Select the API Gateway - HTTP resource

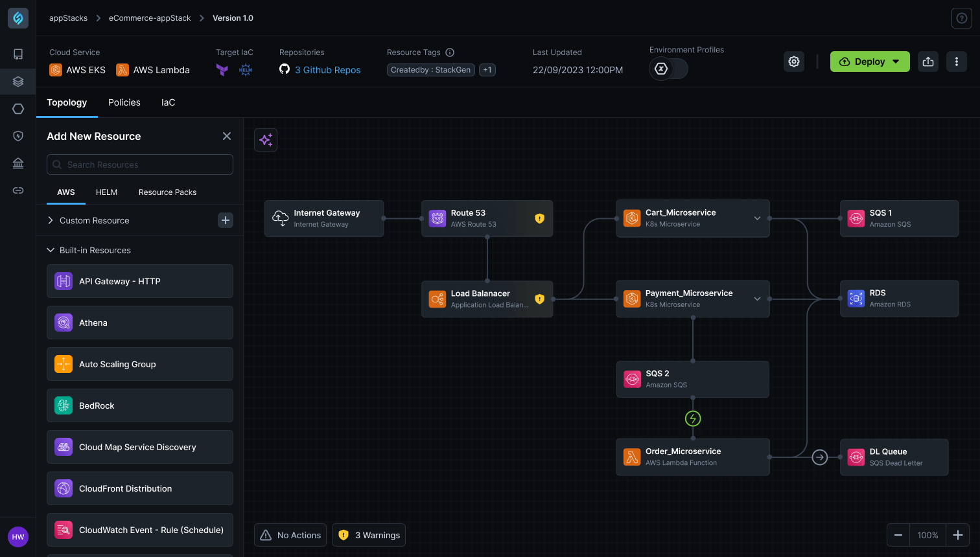tap(140, 281)
